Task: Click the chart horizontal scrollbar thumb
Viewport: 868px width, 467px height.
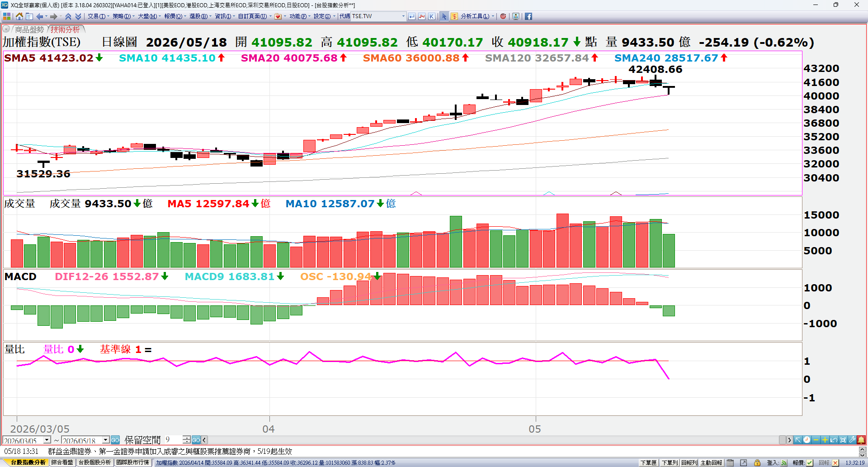Action: pyautogui.click(x=783, y=440)
